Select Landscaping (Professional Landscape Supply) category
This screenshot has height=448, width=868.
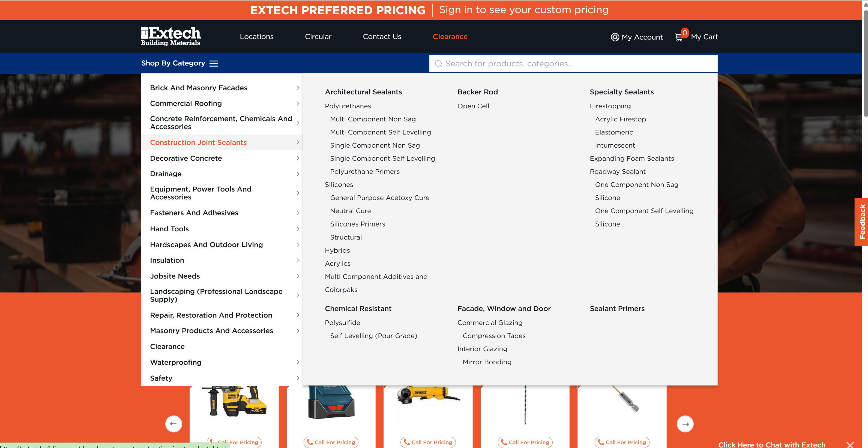(216, 295)
